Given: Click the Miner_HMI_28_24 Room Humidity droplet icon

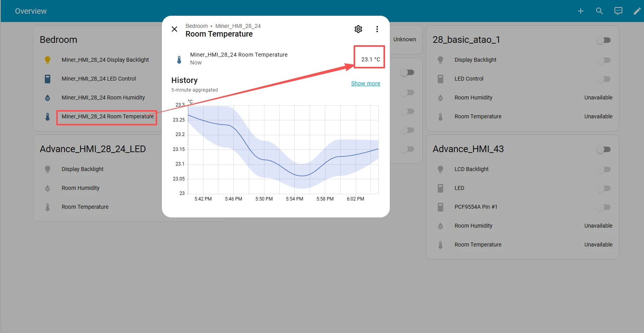Looking at the screenshot, I should (x=48, y=98).
